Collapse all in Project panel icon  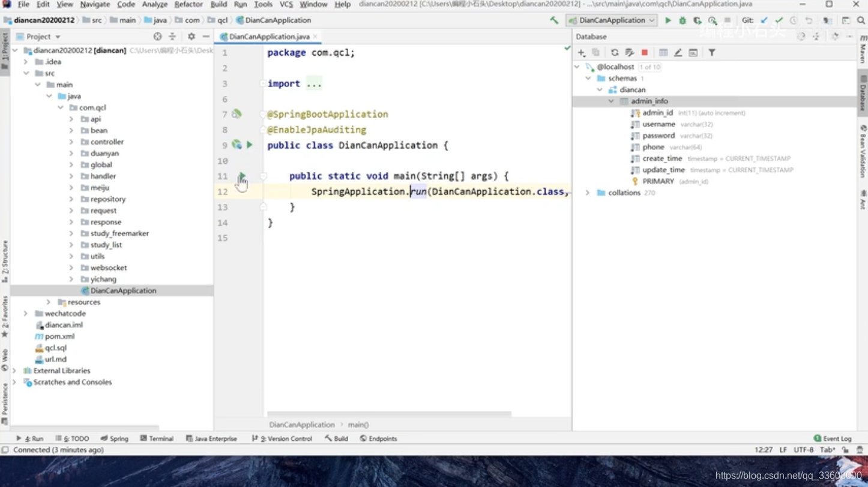[172, 37]
